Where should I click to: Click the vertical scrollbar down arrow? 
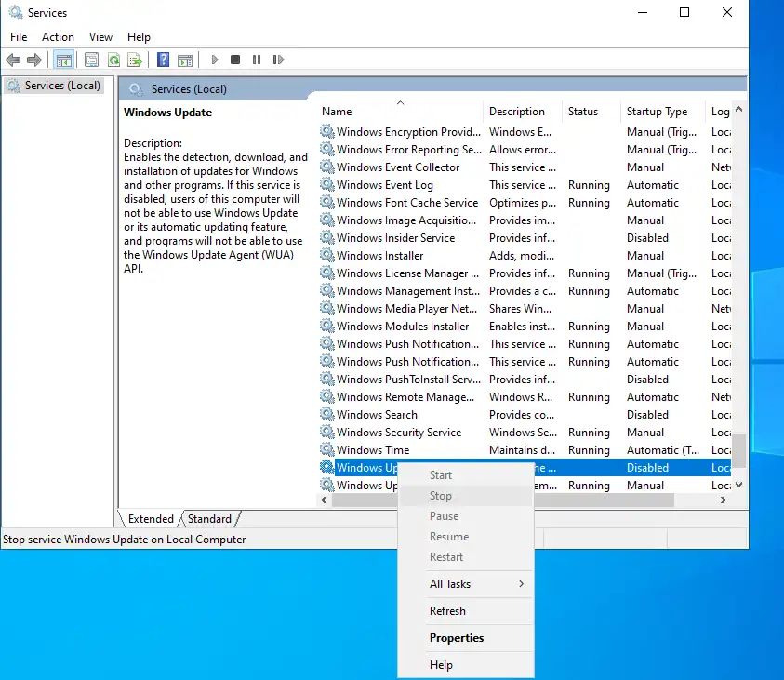[739, 485]
